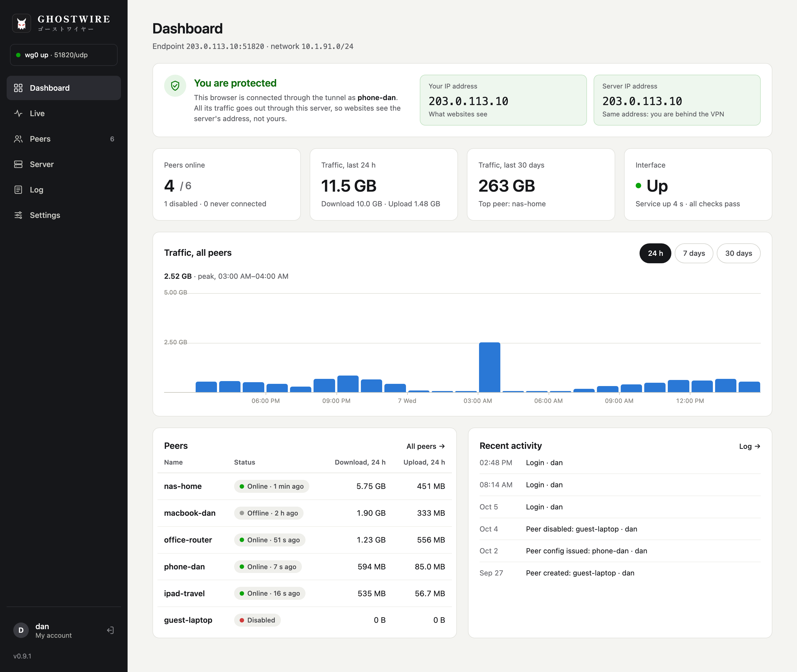
Task: Click the Interface Up status card
Action: click(698, 184)
